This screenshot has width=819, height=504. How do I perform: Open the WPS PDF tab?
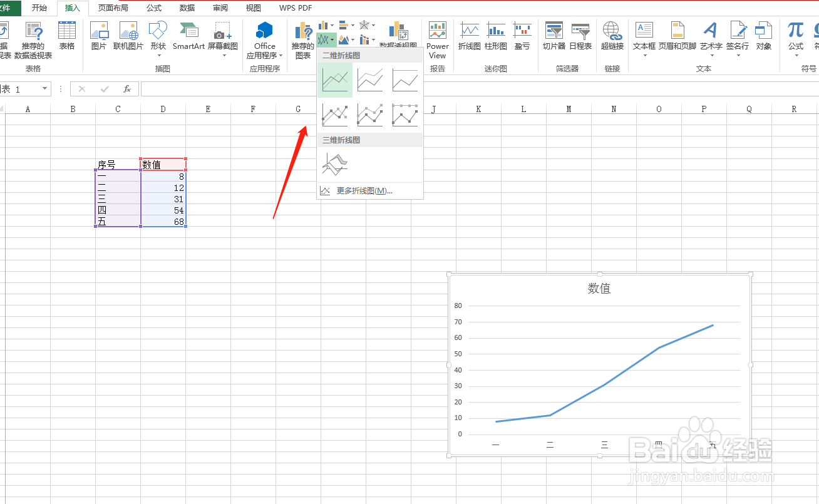pos(296,8)
